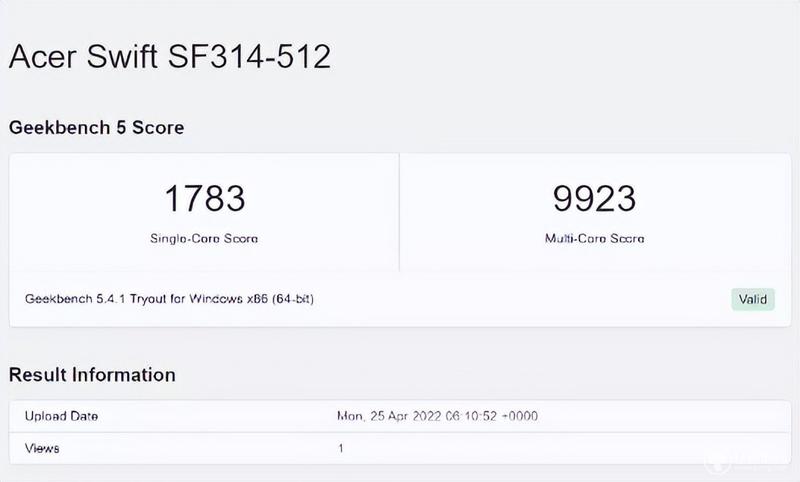Click the Views row label
This screenshot has width=800, height=482.
[x=42, y=448]
